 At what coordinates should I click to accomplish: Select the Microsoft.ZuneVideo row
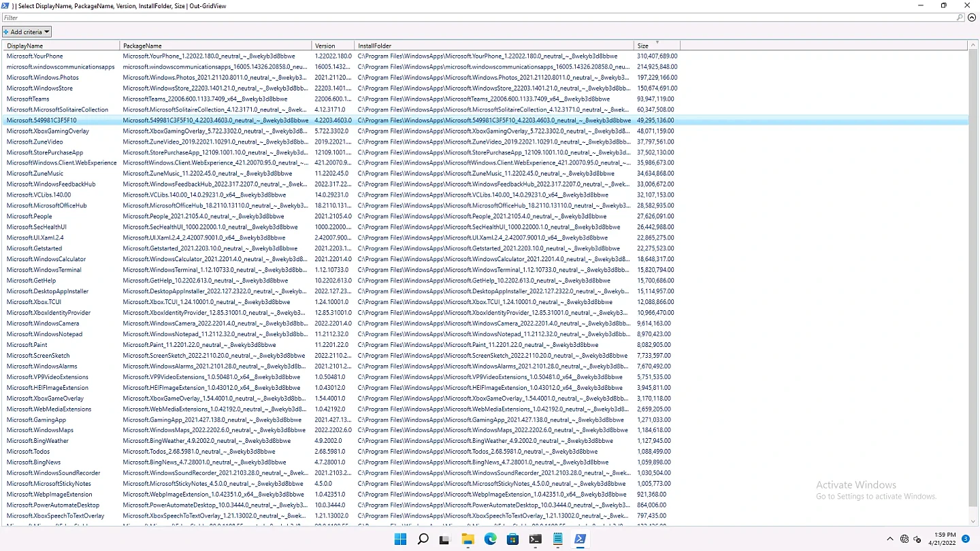coord(485,141)
